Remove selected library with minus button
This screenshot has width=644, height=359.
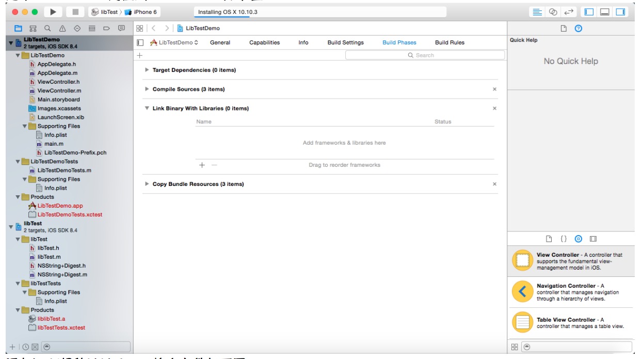tap(215, 165)
